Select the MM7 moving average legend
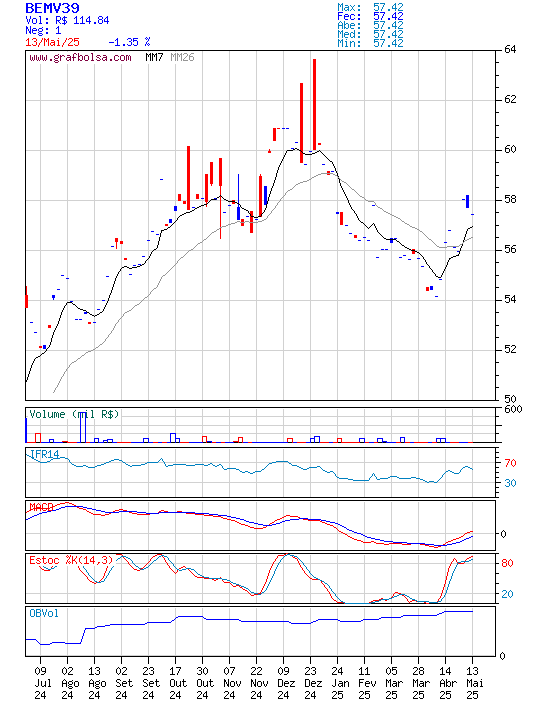Viewport: 545px width, 720px height. (154, 57)
